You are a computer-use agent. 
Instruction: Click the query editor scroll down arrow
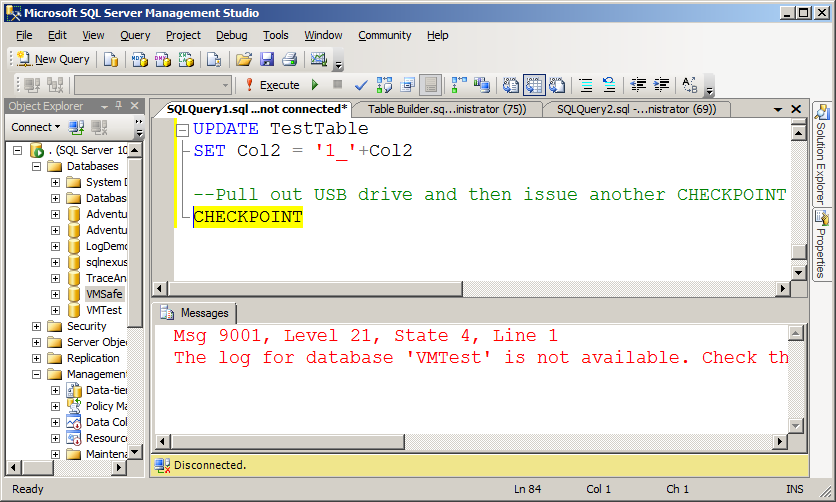click(798, 273)
